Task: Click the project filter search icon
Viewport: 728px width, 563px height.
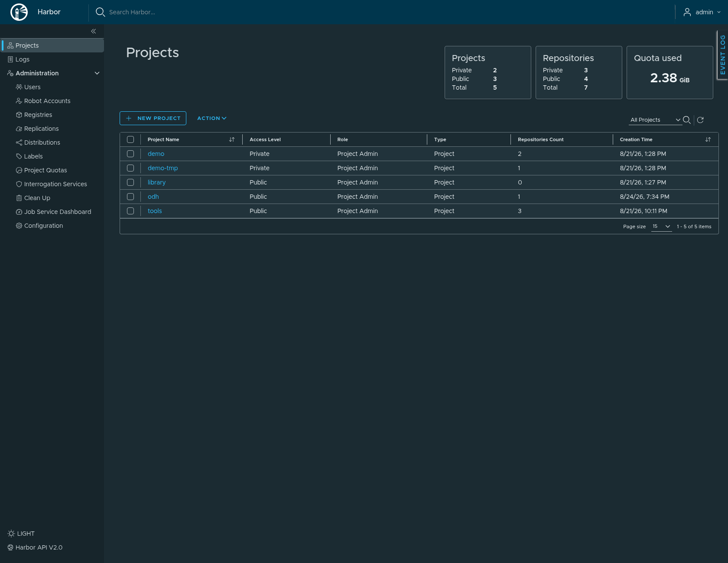Action: coord(687,120)
